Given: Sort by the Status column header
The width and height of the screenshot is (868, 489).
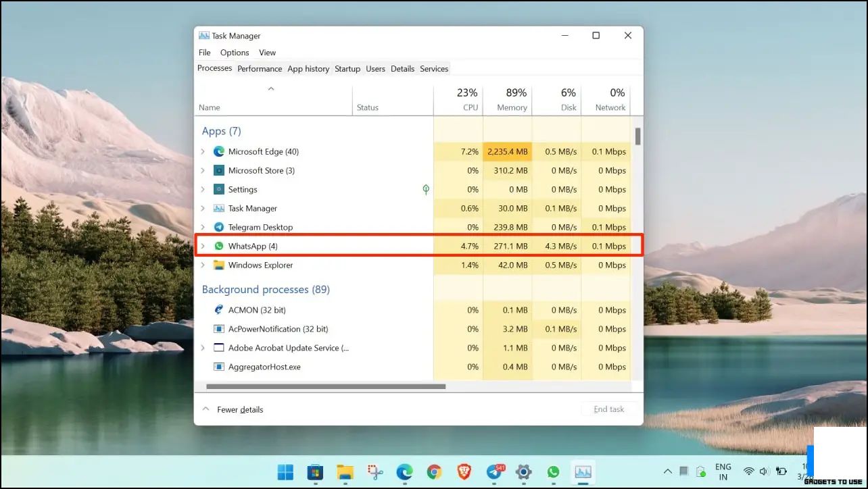Looking at the screenshot, I should tap(393, 99).
